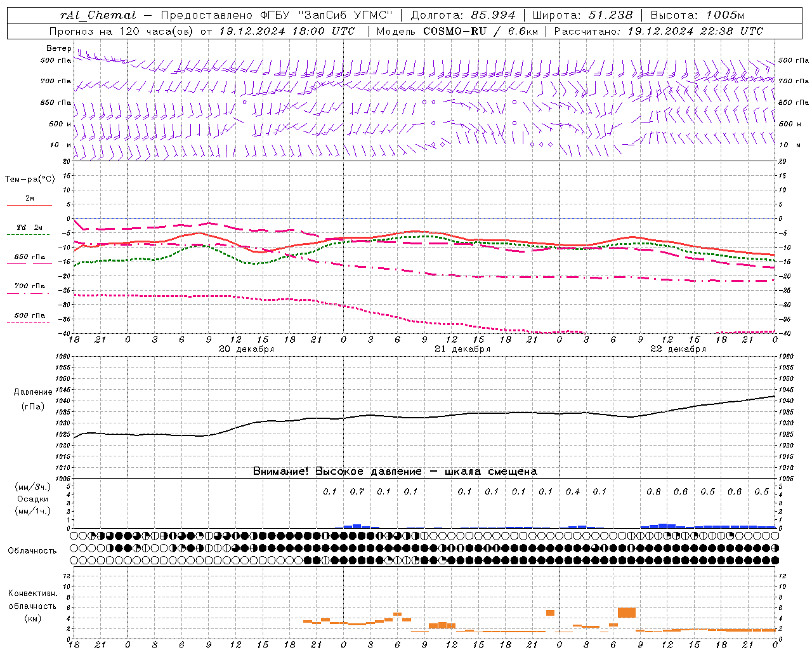Click the 0.8 precipitation value

pyautogui.click(x=653, y=491)
